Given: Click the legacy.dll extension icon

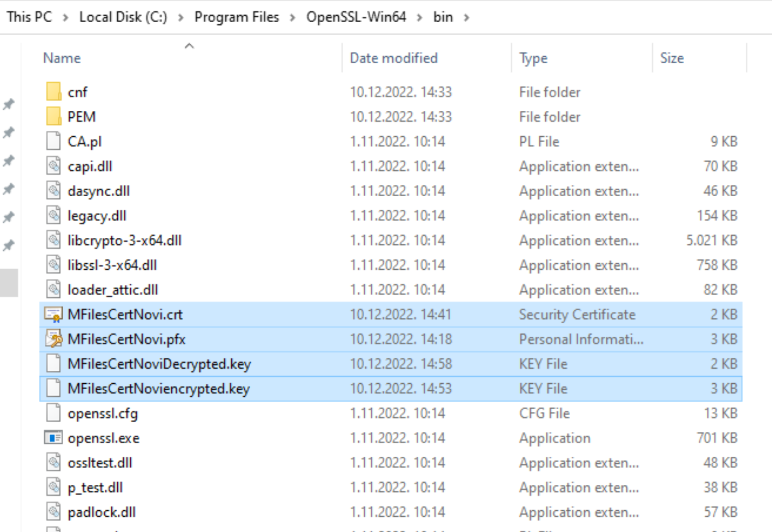Looking at the screenshot, I should coord(53,215).
